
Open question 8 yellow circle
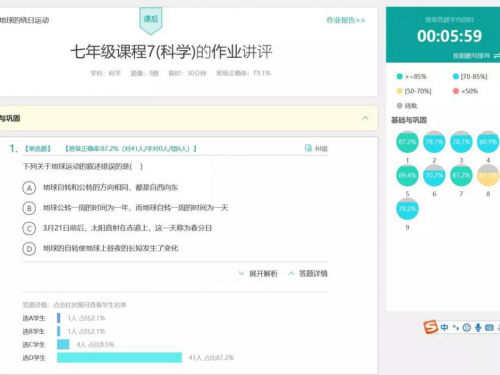pos(488,175)
